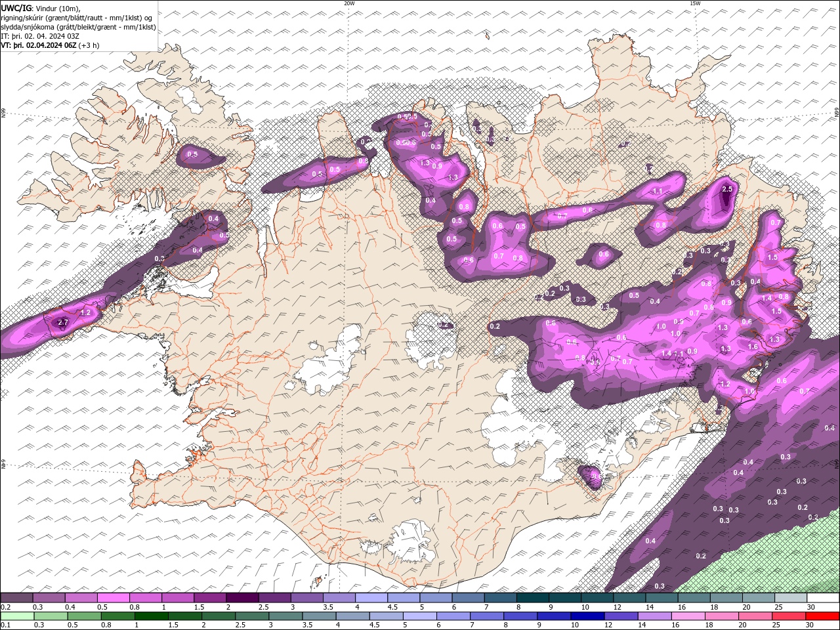The height and width of the screenshot is (630, 840).
Task: Click the coral-red swatch labelled 25 in rain legend
Action: click(x=789, y=616)
